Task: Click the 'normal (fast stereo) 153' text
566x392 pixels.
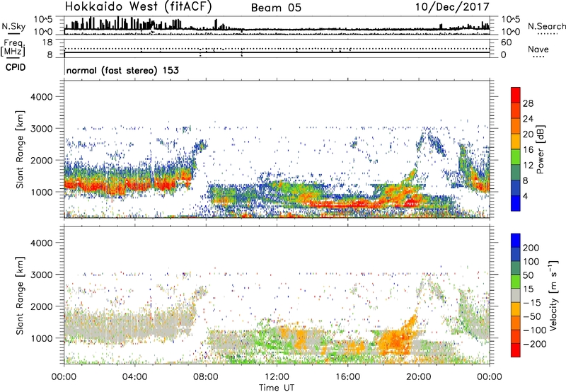Action: [x=122, y=70]
